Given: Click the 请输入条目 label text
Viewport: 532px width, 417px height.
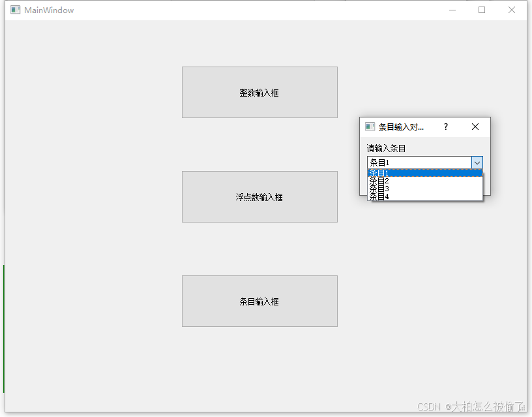Looking at the screenshot, I should coord(386,148).
